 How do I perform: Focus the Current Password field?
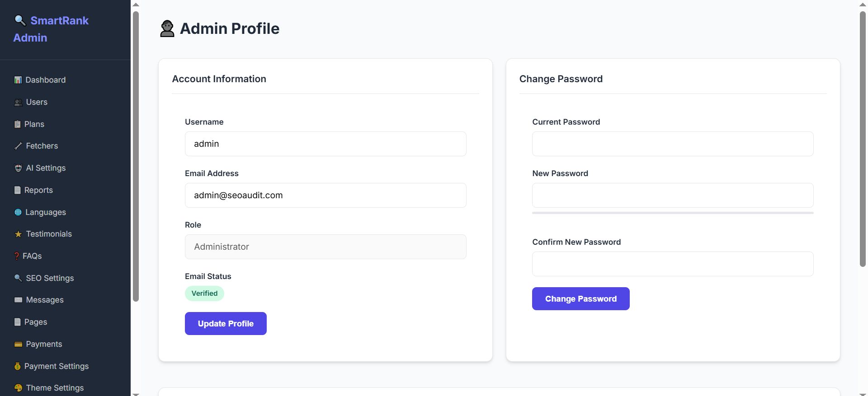click(x=673, y=144)
